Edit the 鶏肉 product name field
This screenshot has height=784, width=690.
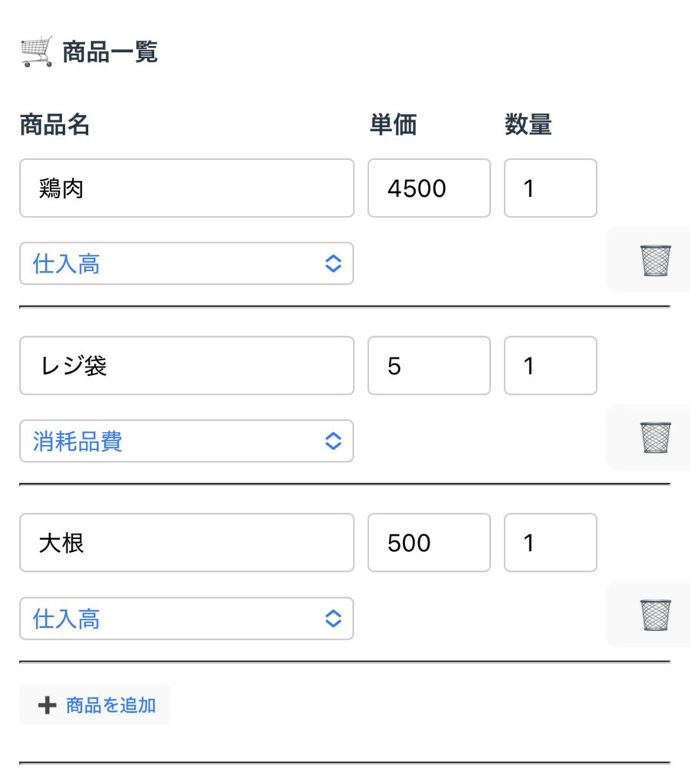pyautogui.click(x=186, y=188)
